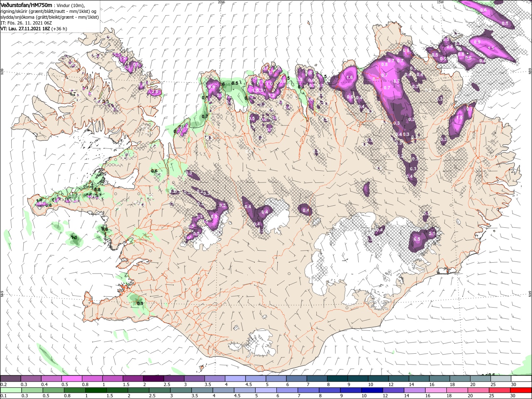Pick the pure red 30 rain legend swatch
Viewport: 532px width, 399px height.
521,390
